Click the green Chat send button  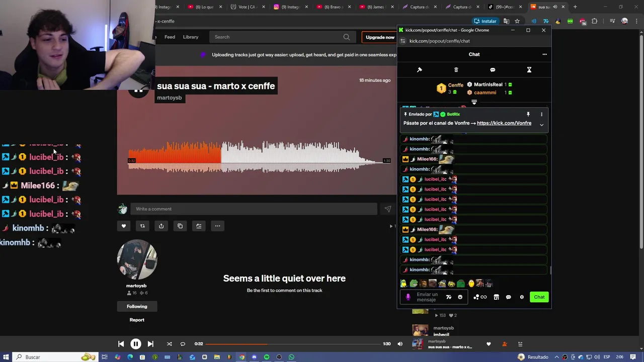pos(539,297)
